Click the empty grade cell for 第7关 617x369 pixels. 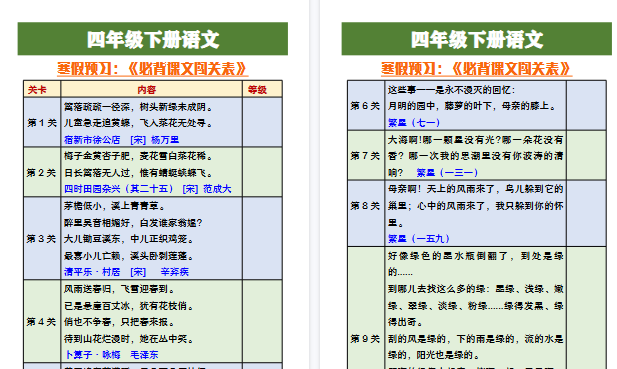[586, 156]
